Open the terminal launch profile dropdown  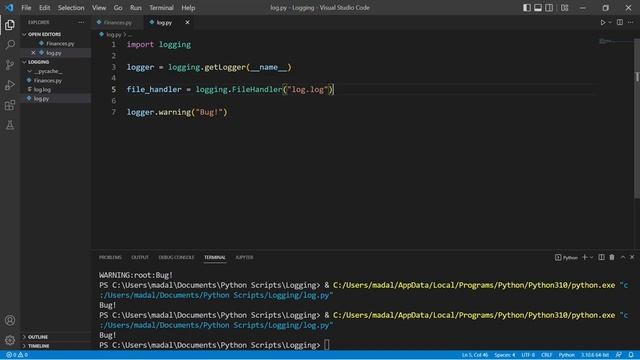point(591,258)
